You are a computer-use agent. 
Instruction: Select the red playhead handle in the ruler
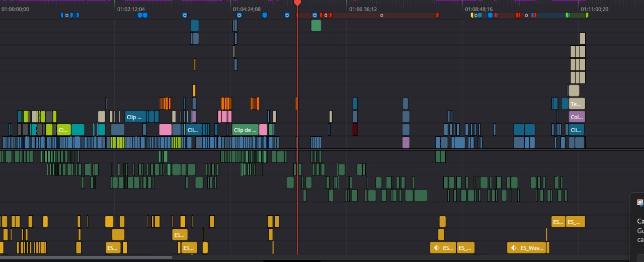pyautogui.click(x=297, y=3)
